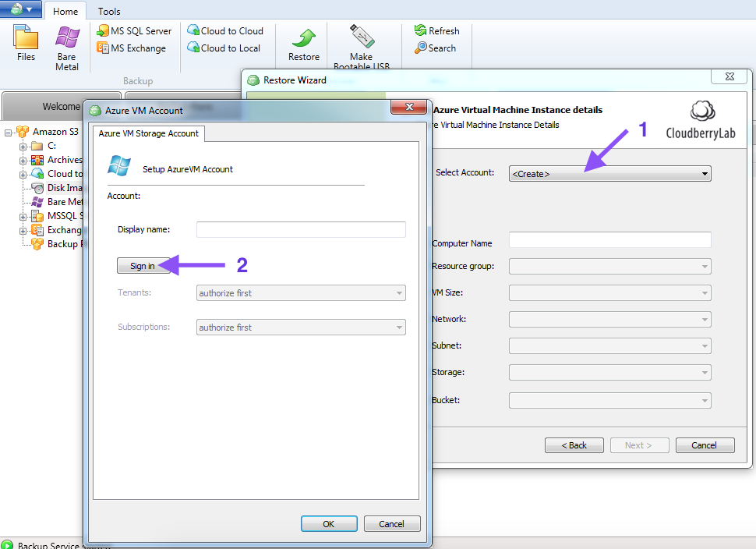756x549 pixels.
Task: Expand the Cloud to Cloud tree node
Action: pyautogui.click(x=23, y=174)
